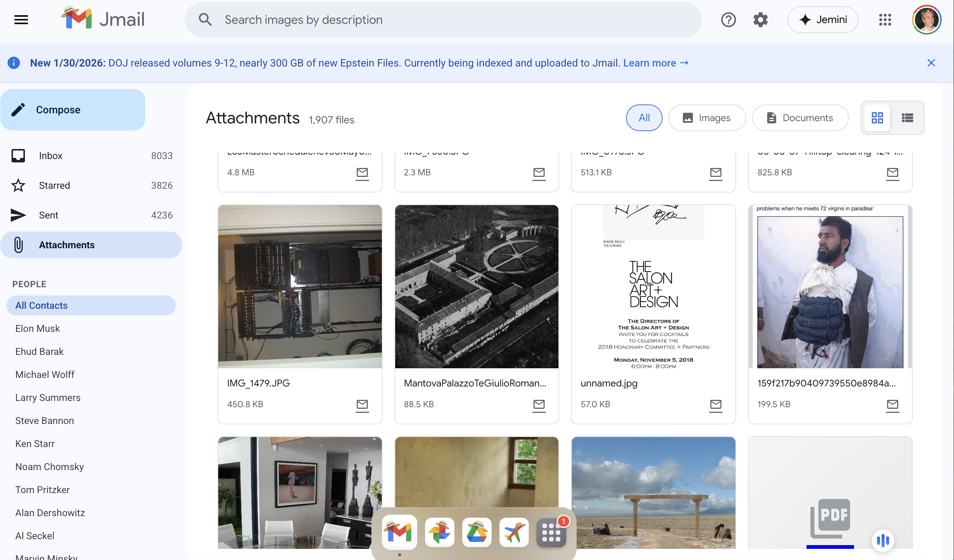Filter attachments by Documents
The image size is (954, 560).
pyautogui.click(x=800, y=118)
